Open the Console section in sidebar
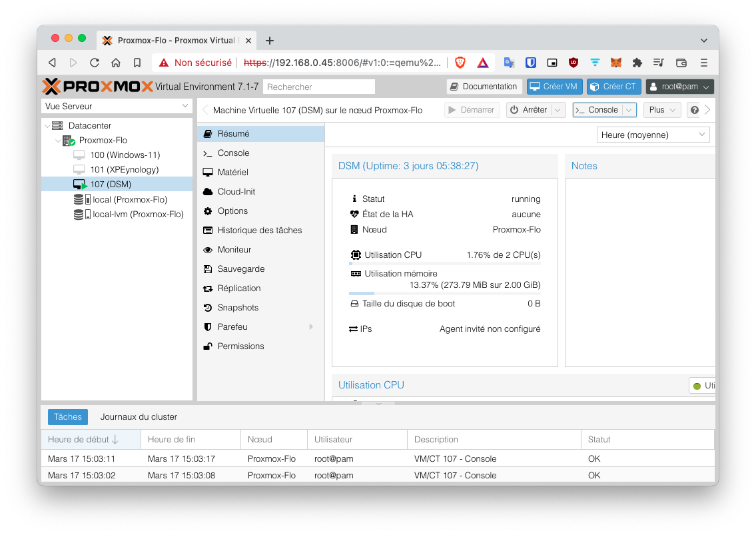Viewport: 756px width, 535px height. point(261,153)
